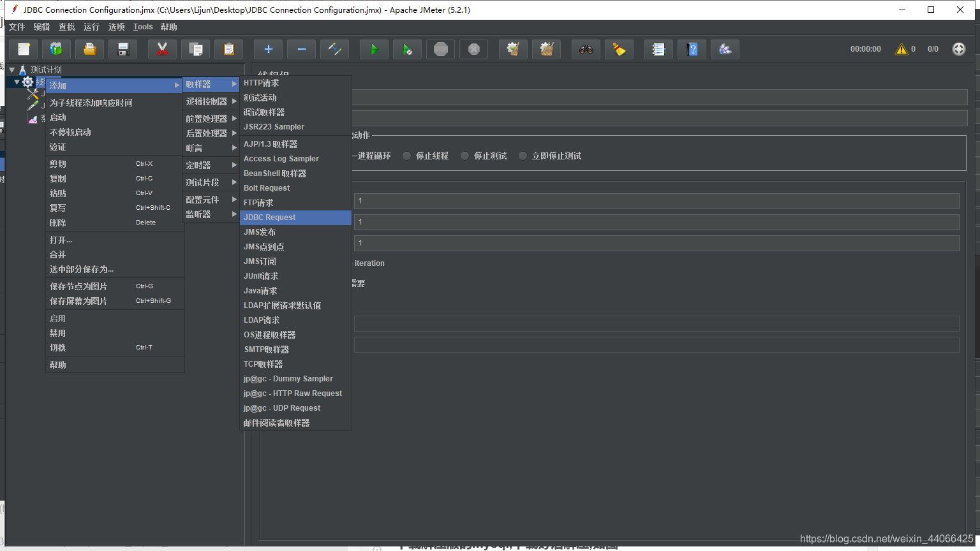Expand the 前置处理器 submenu
980x551 pixels.
pos(211,119)
